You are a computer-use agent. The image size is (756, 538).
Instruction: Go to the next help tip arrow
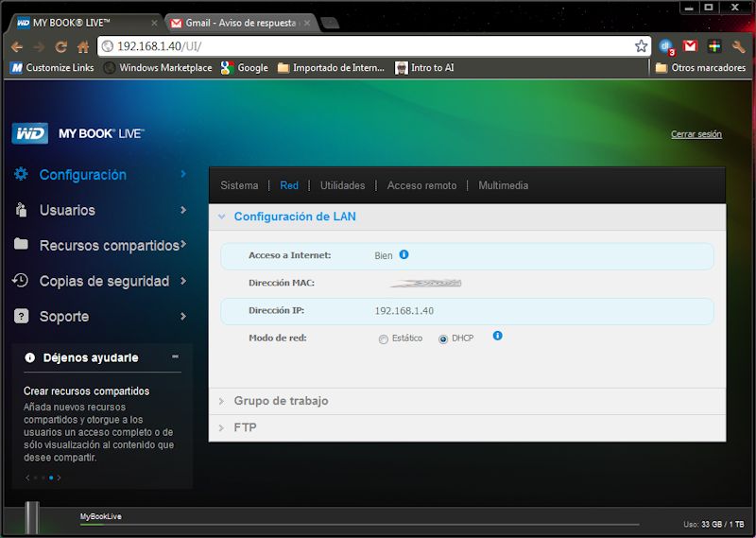[59, 477]
